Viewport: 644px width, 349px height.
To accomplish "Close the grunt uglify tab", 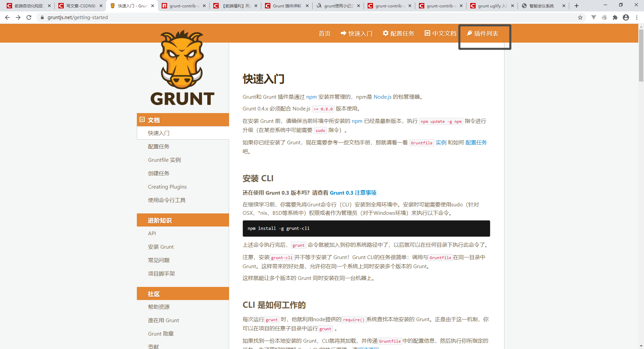I will (x=513, y=6).
